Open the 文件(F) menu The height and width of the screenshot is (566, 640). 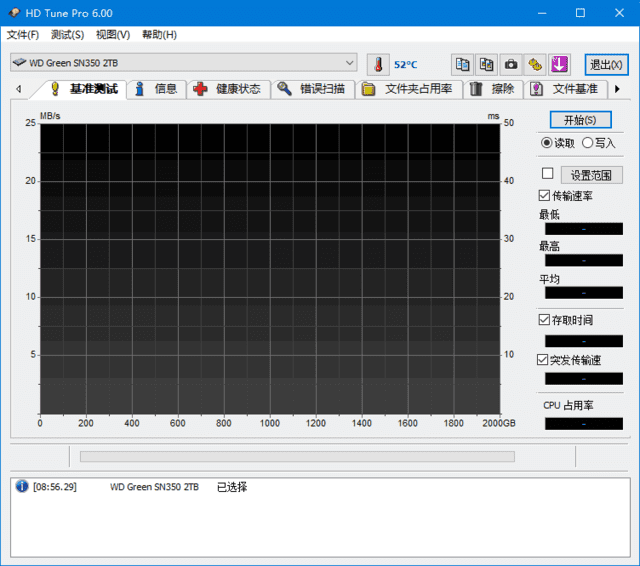(x=23, y=35)
